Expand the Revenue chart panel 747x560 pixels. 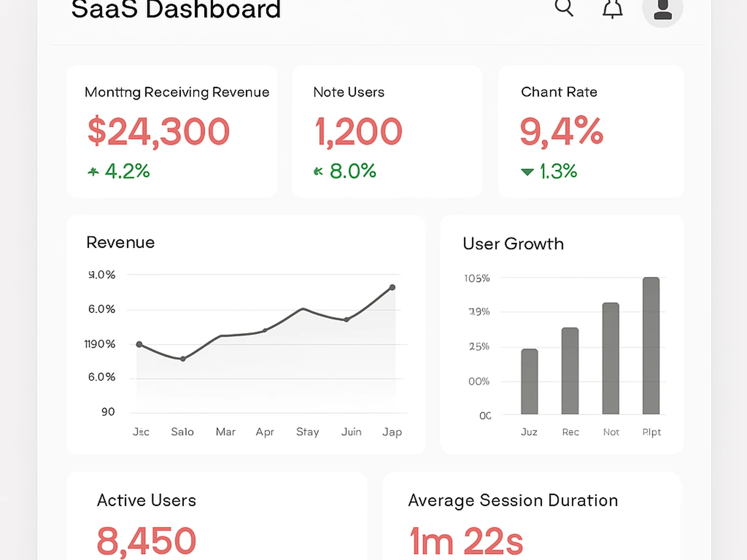[246, 334]
